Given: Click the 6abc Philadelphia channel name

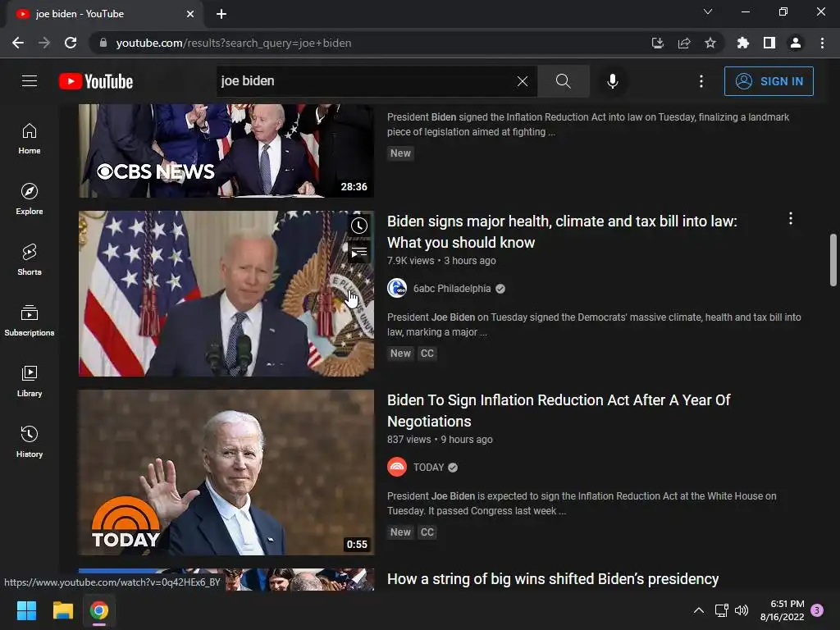Looking at the screenshot, I should pos(452,289).
